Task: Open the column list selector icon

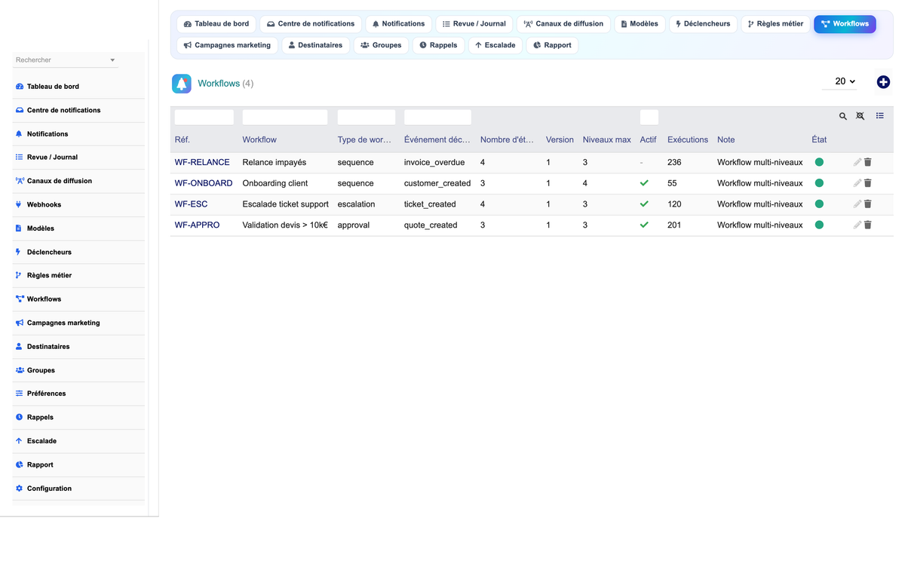Action: pyautogui.click(x=880, y=116)
